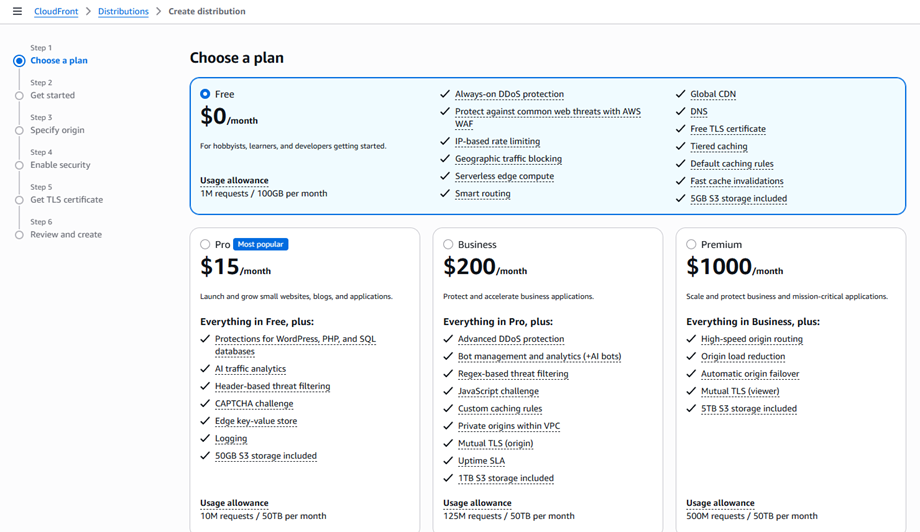Click the Choose a plan step

point(59,61)
